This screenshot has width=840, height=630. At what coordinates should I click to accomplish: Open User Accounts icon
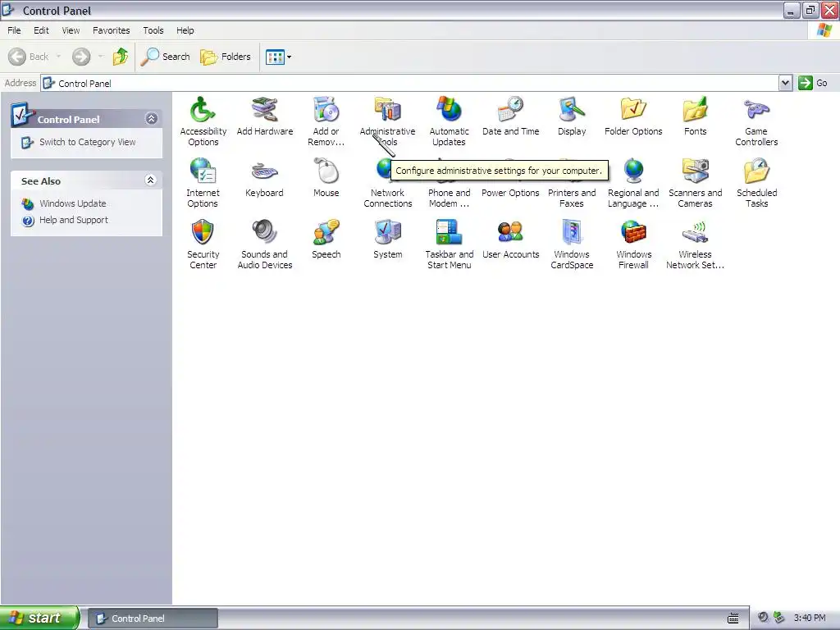click(x=510, y=239)
